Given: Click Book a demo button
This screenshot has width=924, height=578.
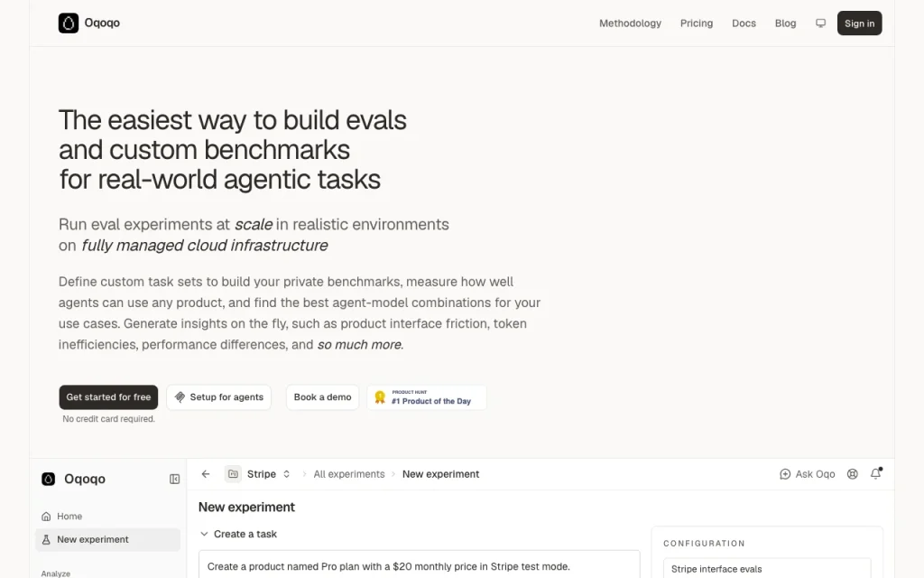Looking at the screenshot, I should pyautogui.click(x=322, y=397).
